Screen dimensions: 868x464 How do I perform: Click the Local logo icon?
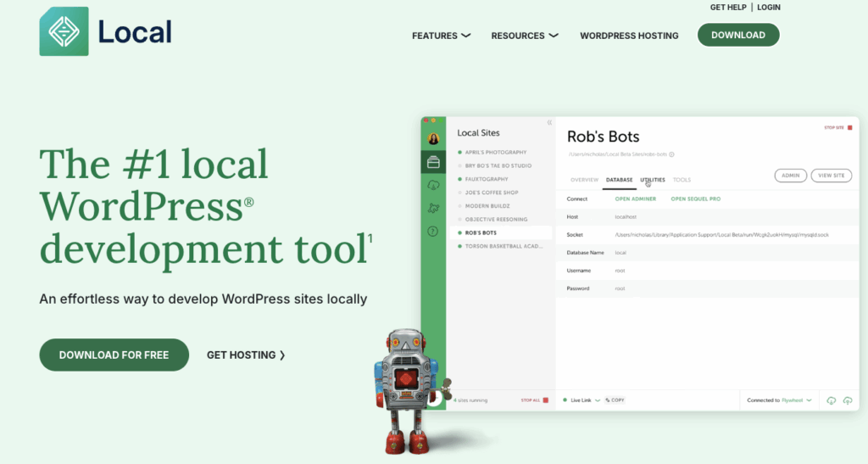64,31
